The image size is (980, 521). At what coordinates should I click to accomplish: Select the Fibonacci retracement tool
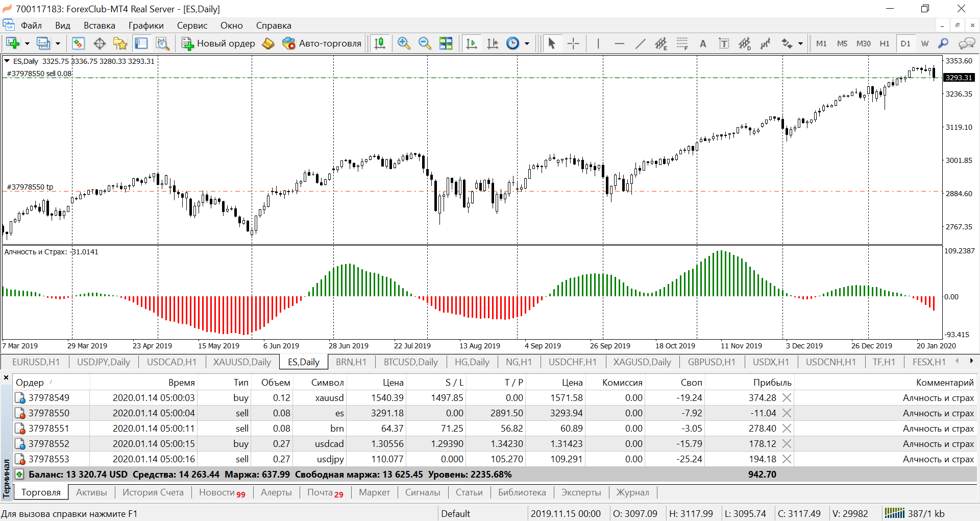(x=682, y=43)
